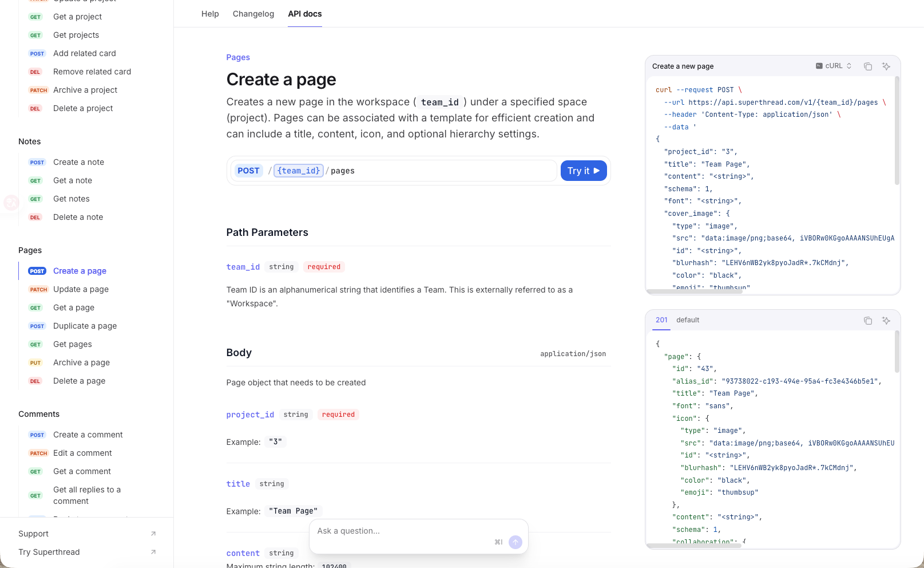Open the Help tab
Viewport: 924px width, 568px height.
click(210, 14)
